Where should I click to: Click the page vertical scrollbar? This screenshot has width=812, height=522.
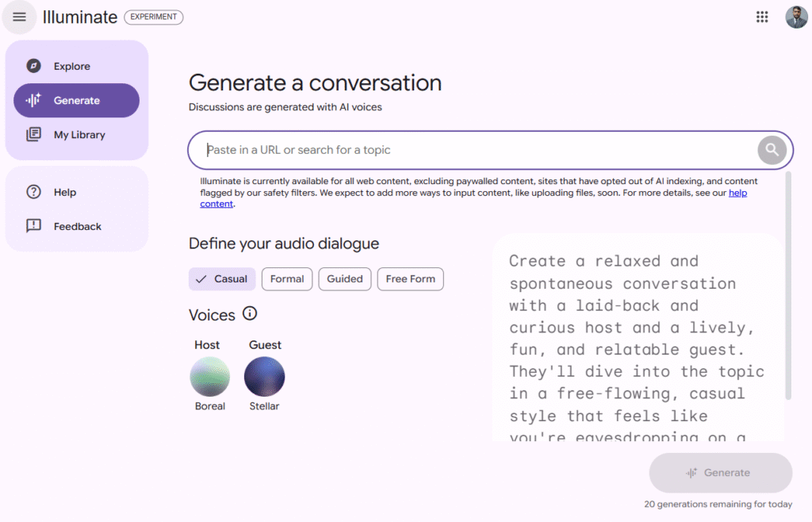click(788, 285)
